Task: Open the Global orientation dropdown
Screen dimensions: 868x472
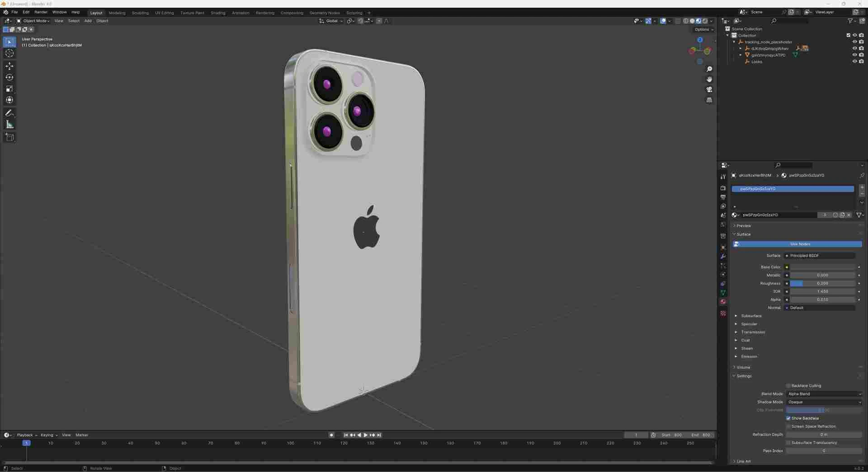Action: tap(331, 21)
